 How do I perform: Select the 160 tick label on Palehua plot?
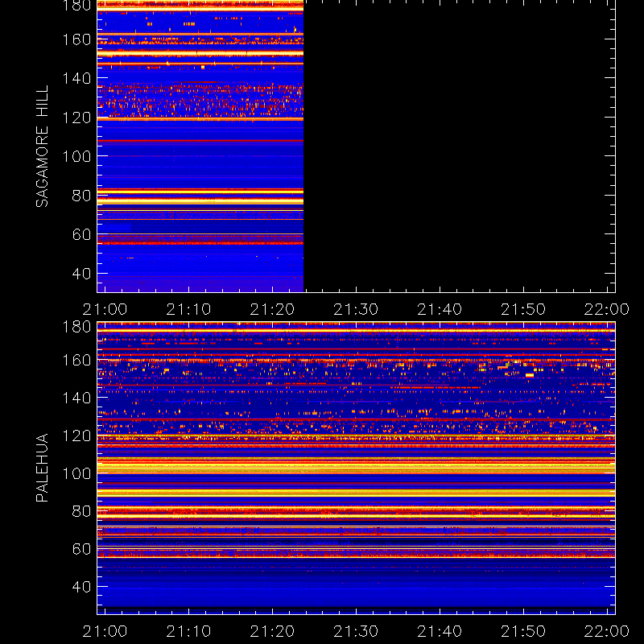tap(76, 361)
